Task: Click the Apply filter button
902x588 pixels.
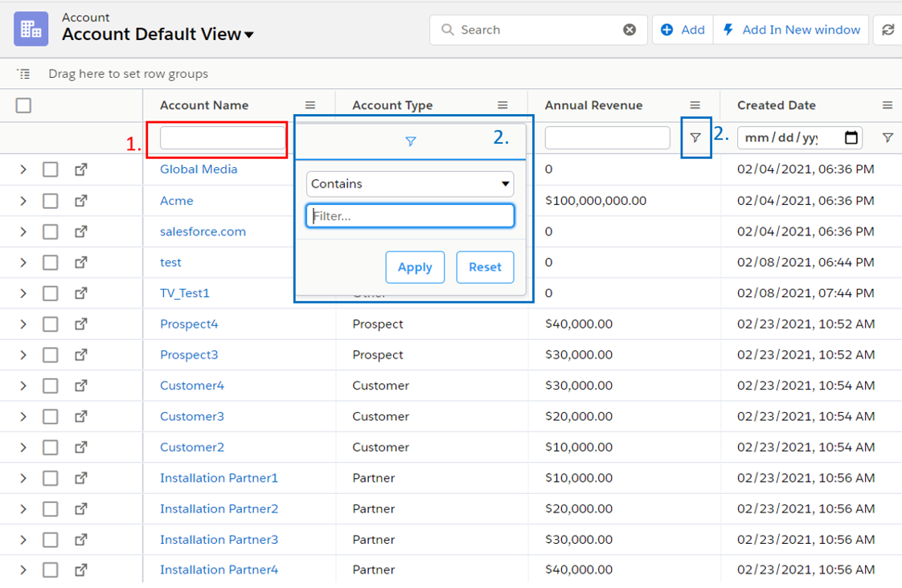Action: 415,267
